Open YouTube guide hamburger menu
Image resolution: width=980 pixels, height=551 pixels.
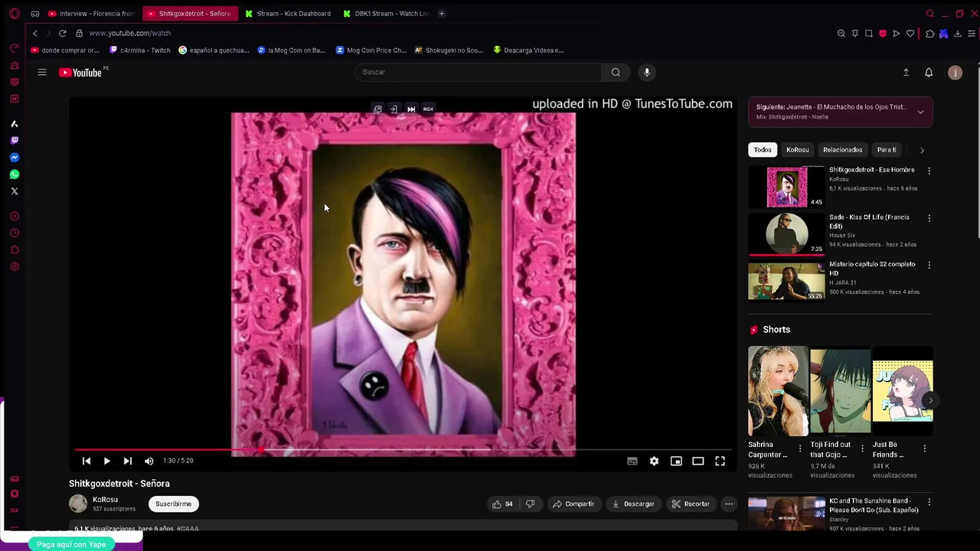(x=42, y=72)
